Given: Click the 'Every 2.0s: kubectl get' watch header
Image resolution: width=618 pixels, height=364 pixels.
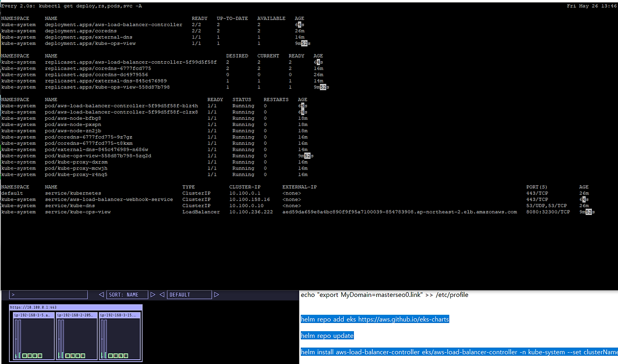Looking at the screenshot, I should click(71, 6).
